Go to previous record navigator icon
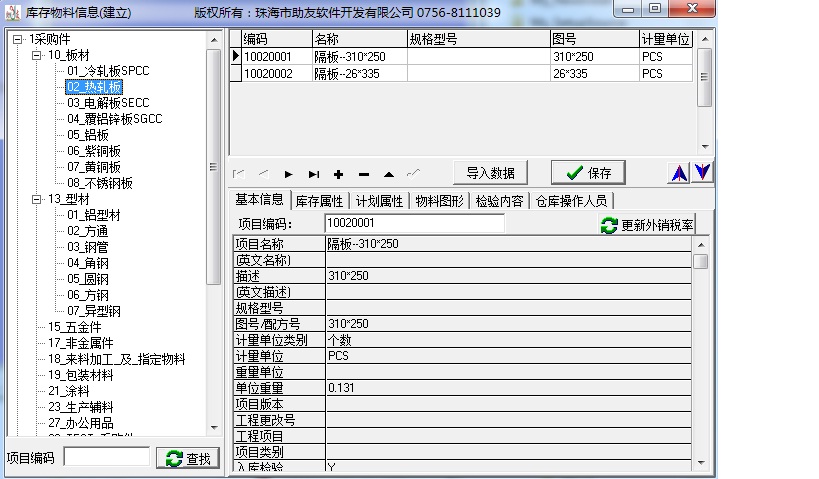 coord(264,174)
